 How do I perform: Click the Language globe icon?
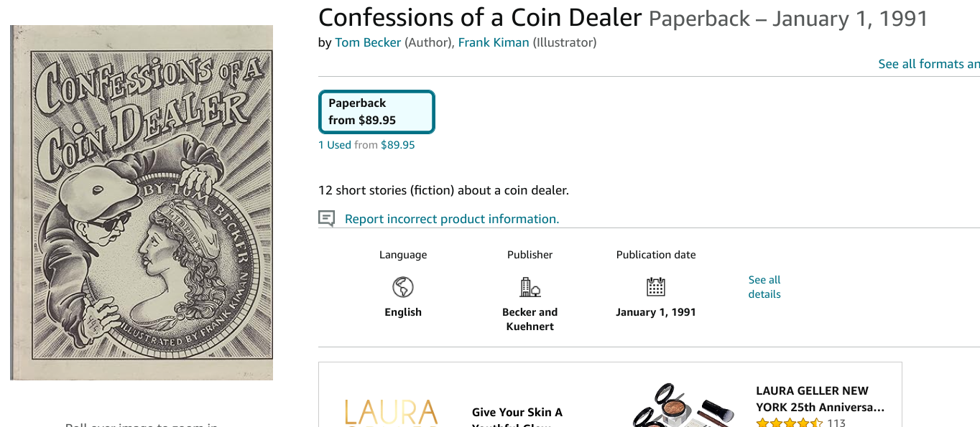(x=403, y=288)
